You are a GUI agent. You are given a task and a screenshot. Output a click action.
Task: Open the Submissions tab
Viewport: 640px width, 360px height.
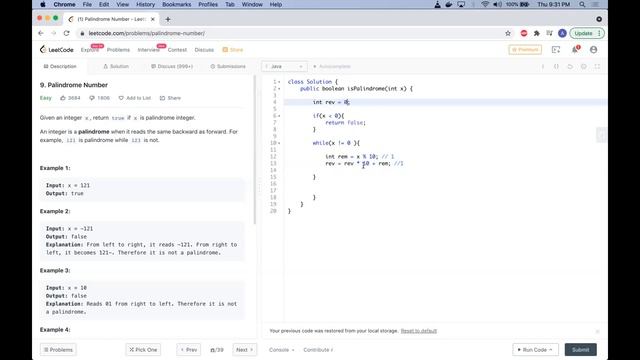click(x=228, y=67)
